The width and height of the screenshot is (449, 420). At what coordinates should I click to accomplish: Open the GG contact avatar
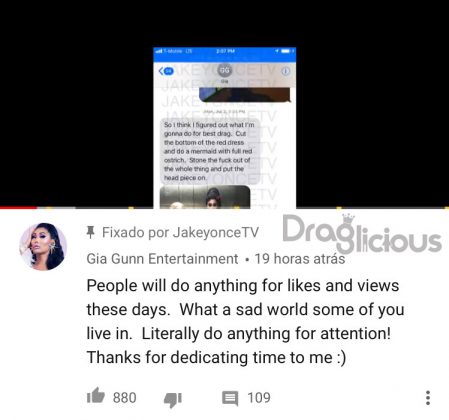pyautogui.click(x=225, y=70)
